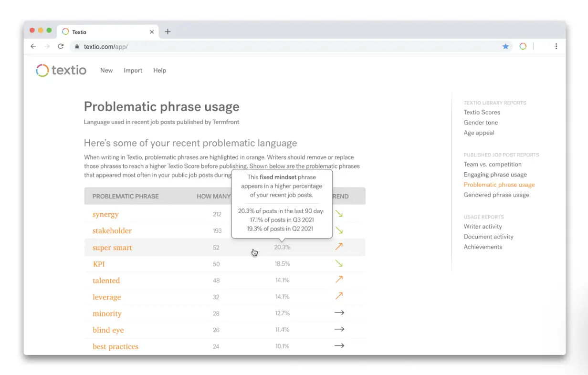Screen dimensions: 588x375
Task: Click downward trend arrow for KPI
Action: point(339,263)
